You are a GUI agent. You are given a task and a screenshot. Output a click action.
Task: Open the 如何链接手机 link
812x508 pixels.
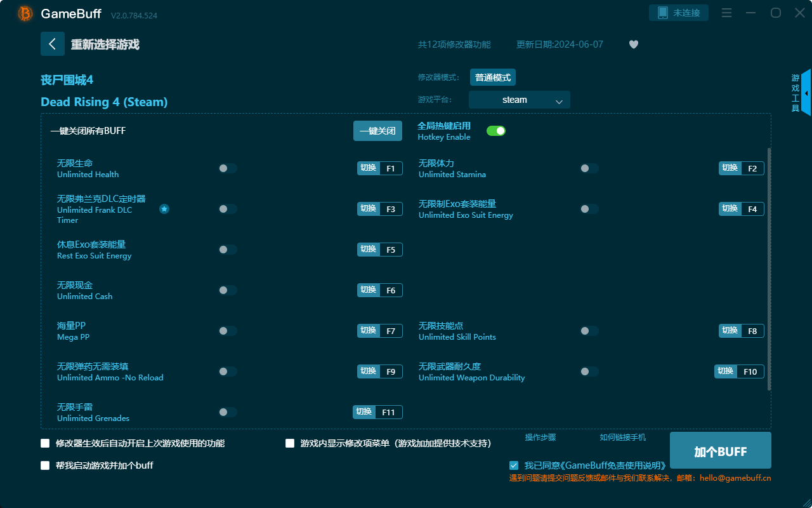[623, 438]
